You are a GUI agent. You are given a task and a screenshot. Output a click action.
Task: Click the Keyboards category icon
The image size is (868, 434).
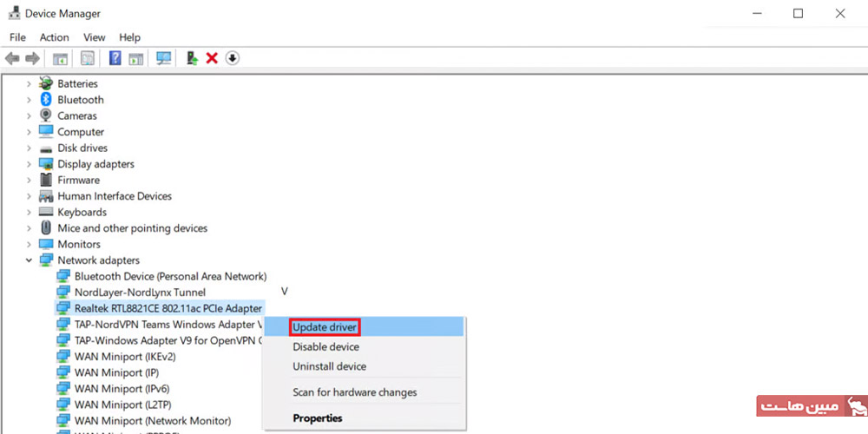click(46, 212)
